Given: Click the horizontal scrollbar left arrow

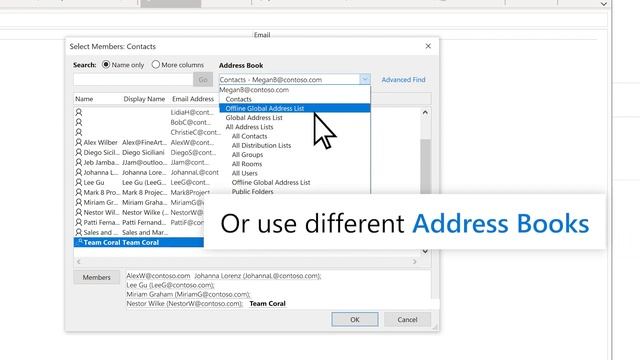Looking at the screenshot, I should 79,262.
